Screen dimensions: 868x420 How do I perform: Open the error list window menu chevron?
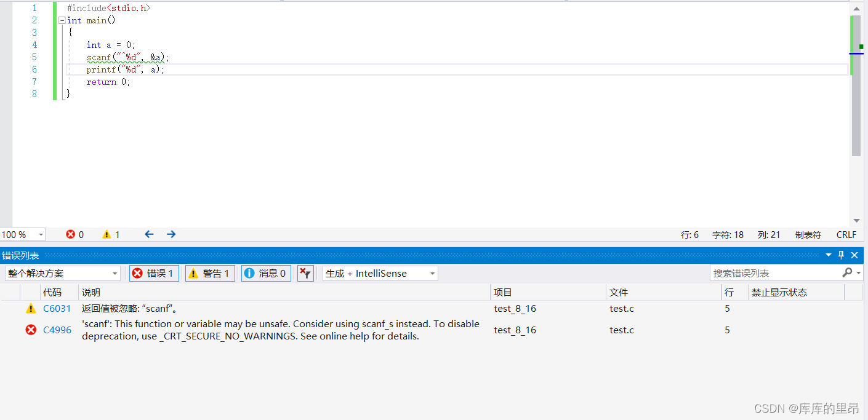click(x=828, y=255)
